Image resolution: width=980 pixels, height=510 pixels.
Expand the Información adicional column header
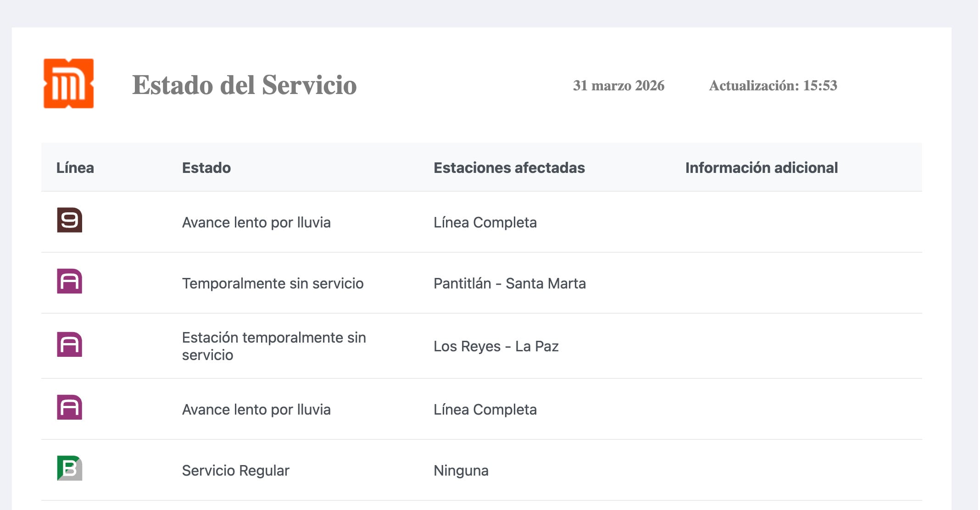(761, 167)
